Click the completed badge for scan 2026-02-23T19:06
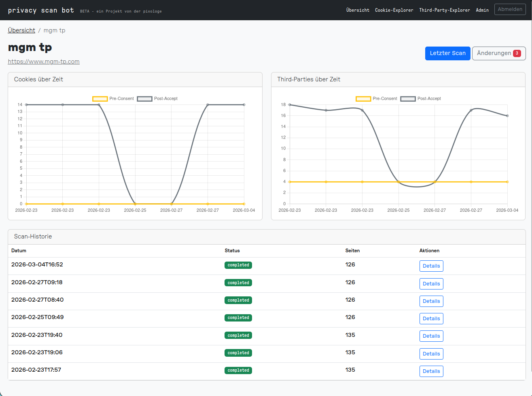Viewport: 532px width, 396px height. [238, 353]
